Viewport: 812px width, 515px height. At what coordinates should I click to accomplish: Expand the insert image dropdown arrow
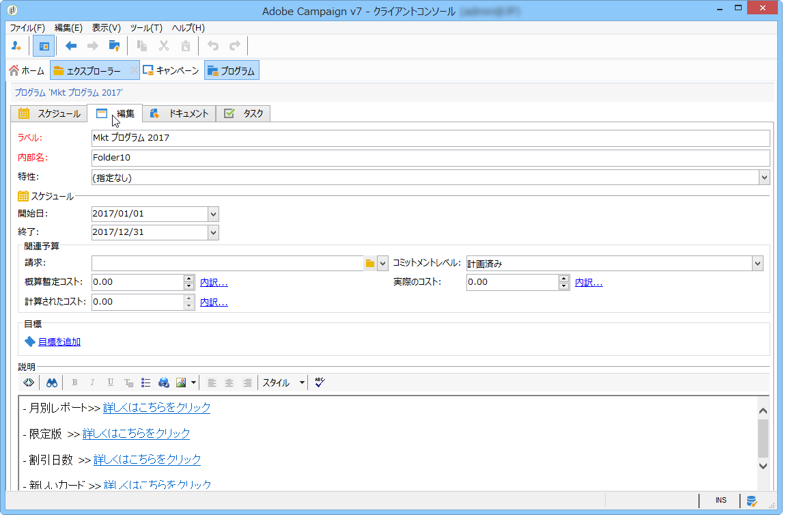click(193, 383)
